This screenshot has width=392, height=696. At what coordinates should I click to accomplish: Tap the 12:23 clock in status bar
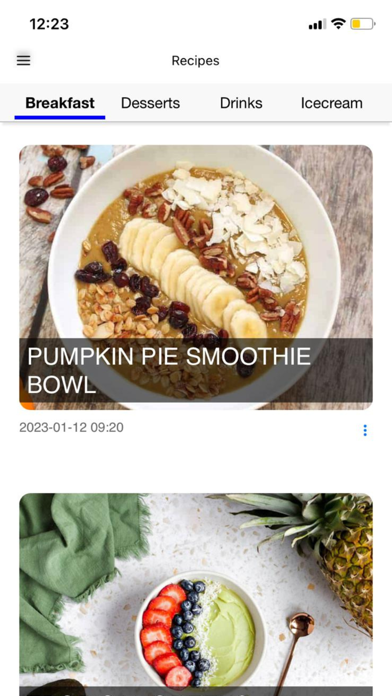point(49,24)
